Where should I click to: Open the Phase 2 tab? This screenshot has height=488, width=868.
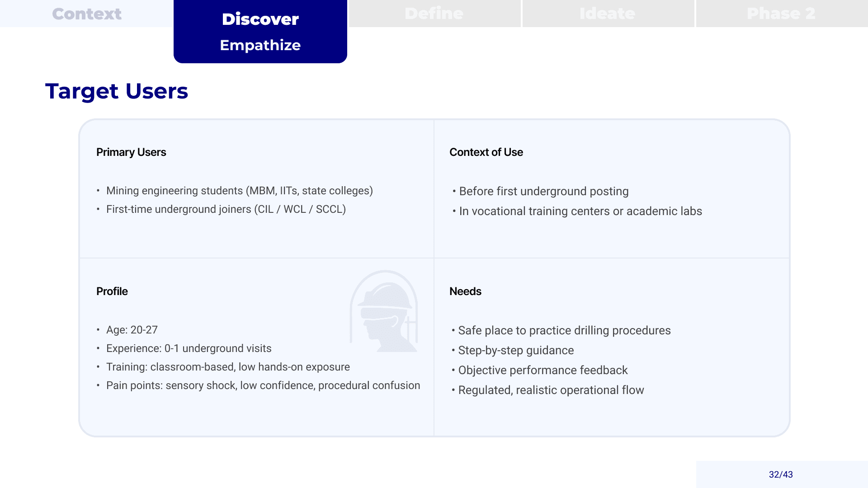tap(781, 14)
